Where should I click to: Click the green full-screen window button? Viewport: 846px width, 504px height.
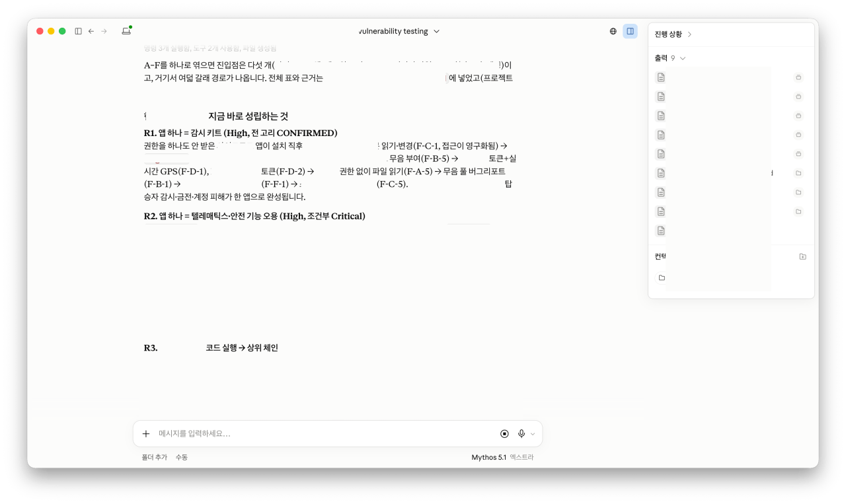coord(62,31)
